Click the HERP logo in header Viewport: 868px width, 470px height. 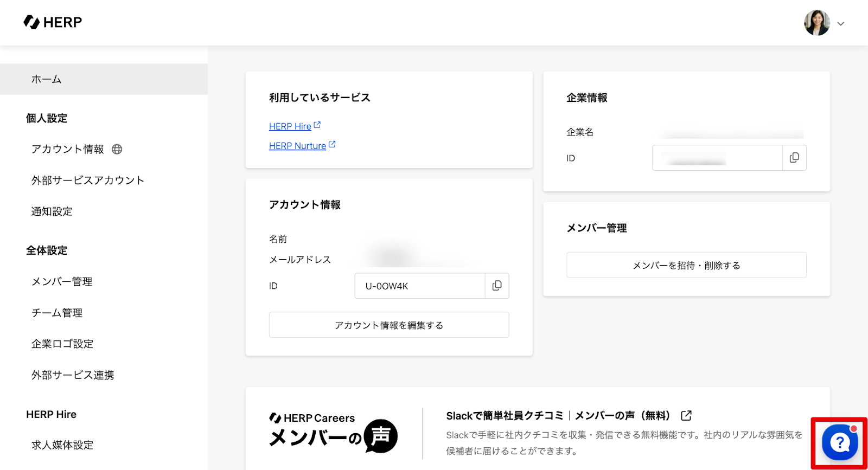click(53, 22)
